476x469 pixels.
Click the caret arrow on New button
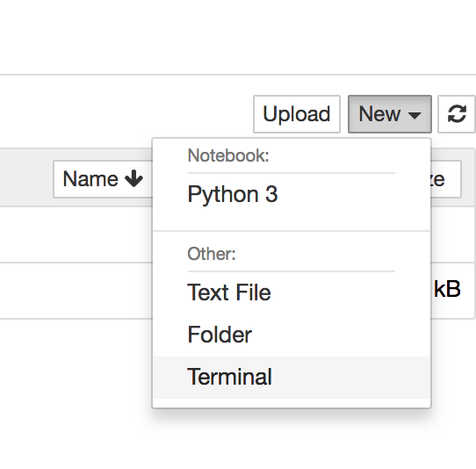click(x=415, y=115)
